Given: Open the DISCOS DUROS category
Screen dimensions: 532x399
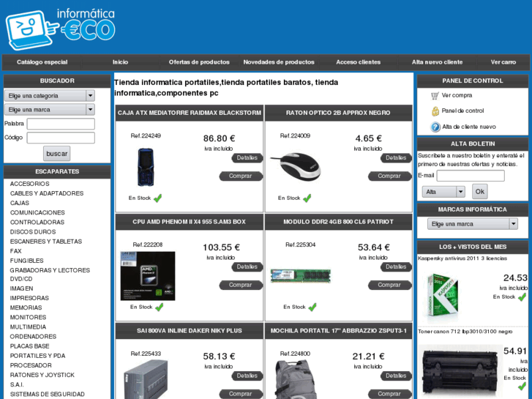Looking at the screenshot, I should pos(33,232).
